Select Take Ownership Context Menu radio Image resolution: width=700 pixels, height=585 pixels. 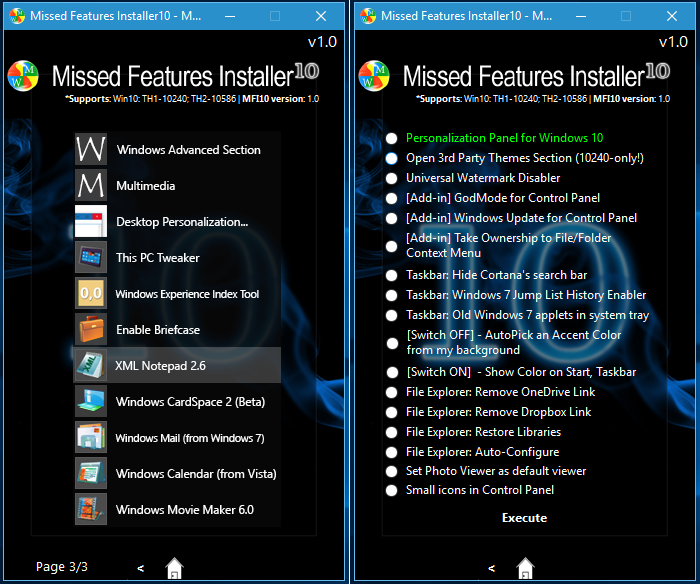[x=392, y=246]
